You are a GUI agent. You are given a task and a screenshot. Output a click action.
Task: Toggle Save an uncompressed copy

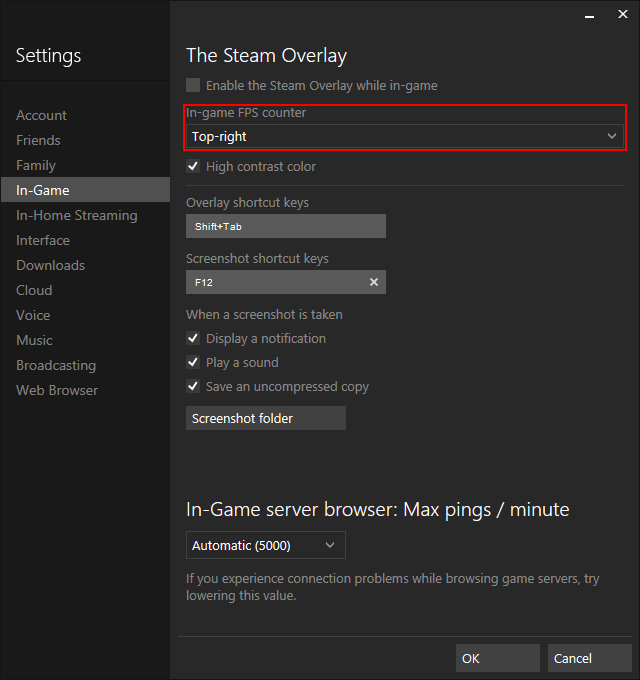194,387
